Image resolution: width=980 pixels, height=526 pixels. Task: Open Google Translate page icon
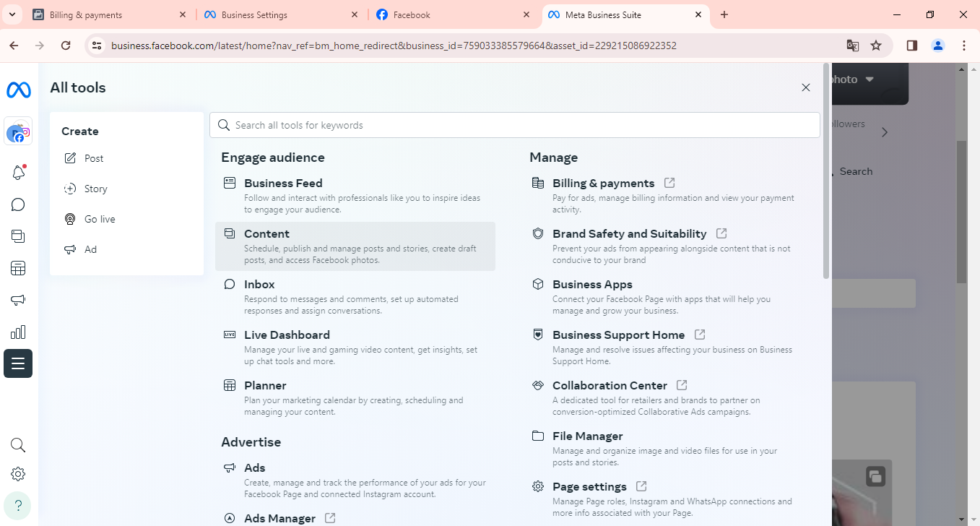click(853, 46)
